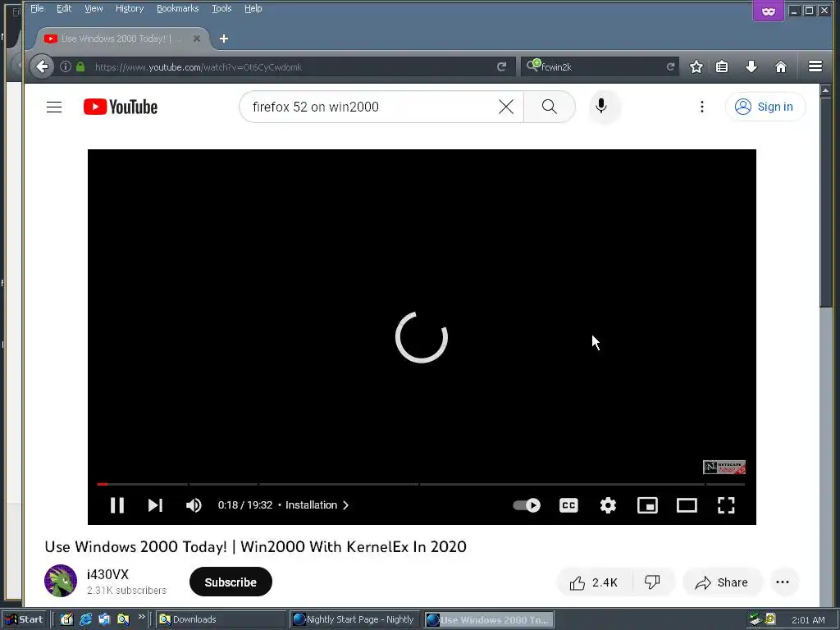Open the YouTube guide hamburger menu
840x630 pixels.
click(54, 107)
